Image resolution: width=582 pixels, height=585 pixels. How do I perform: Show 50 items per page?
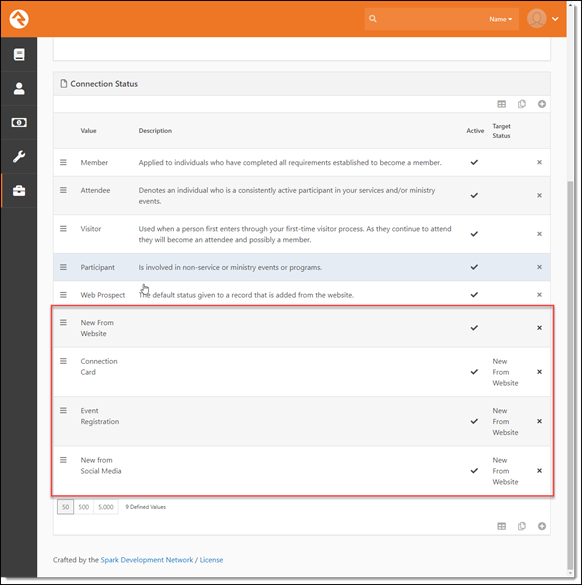point(65,507)
